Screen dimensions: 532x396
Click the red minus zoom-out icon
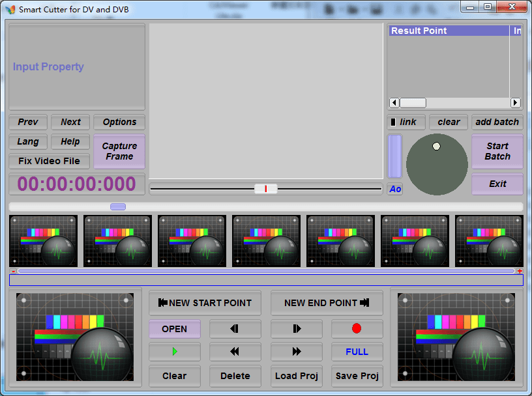[x=13, y=271]
